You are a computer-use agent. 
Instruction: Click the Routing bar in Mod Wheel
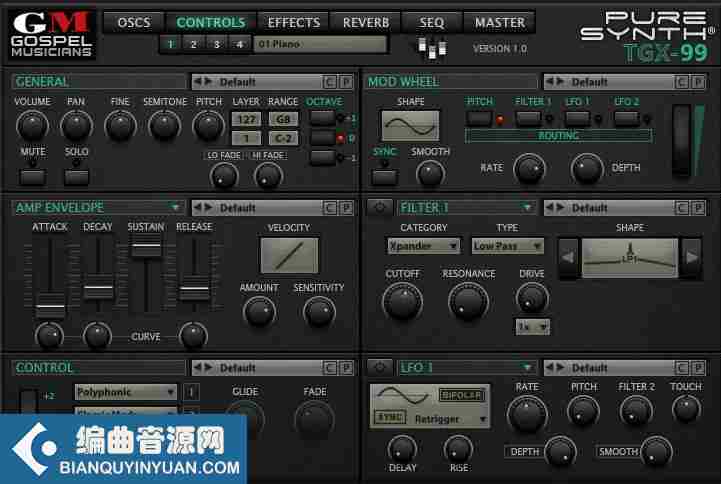[558, 136]
